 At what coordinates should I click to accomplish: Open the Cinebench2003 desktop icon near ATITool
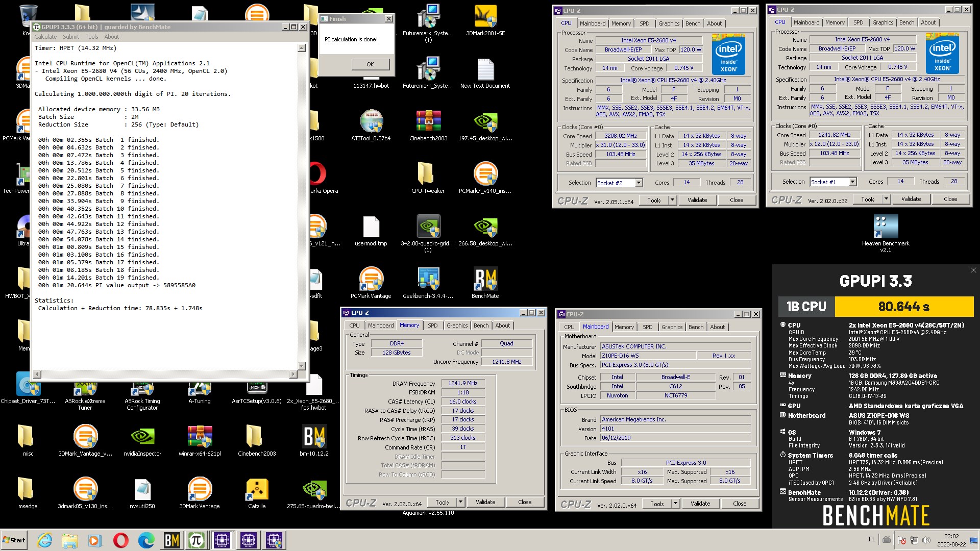(428, 126)
